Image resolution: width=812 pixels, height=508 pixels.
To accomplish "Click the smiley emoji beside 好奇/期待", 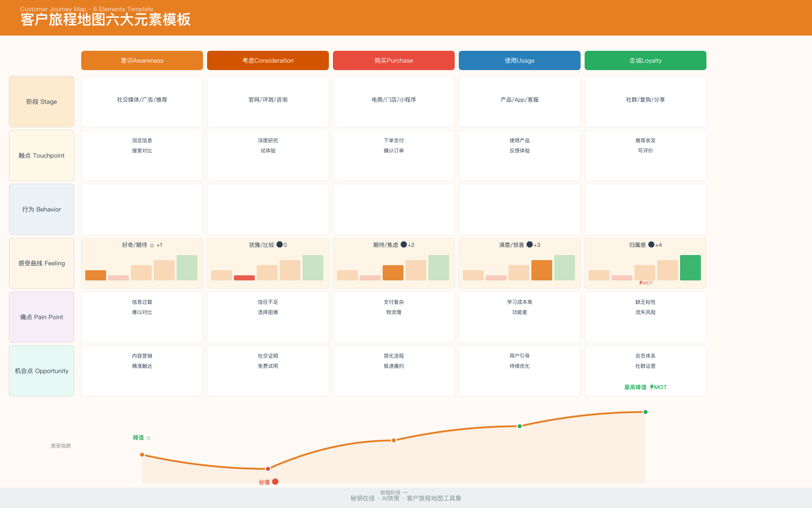I will (x=152, y=245).
